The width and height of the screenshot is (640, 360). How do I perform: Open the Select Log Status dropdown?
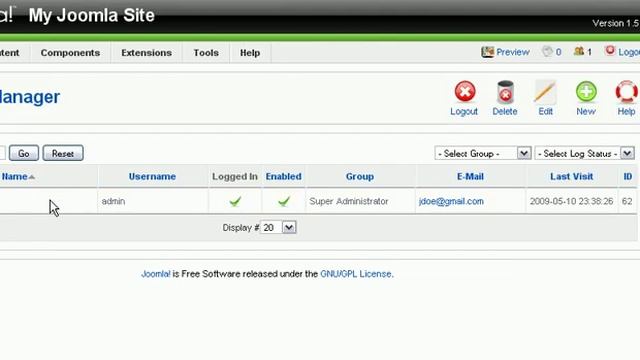click(x=584, y=153)
